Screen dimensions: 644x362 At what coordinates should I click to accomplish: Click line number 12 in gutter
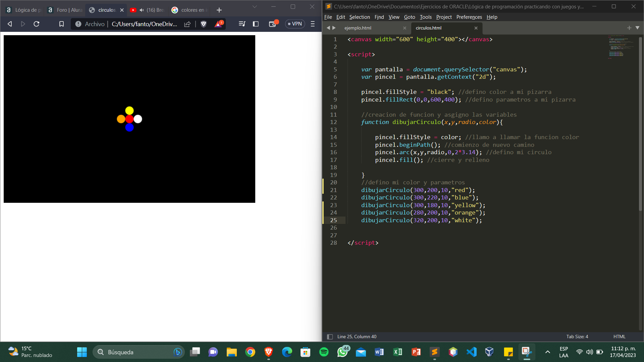coord(333,122)
